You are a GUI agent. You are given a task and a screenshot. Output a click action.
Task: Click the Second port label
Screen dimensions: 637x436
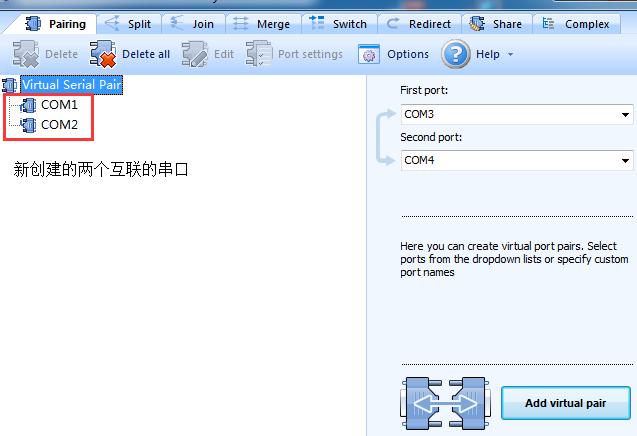coord(431,137)
